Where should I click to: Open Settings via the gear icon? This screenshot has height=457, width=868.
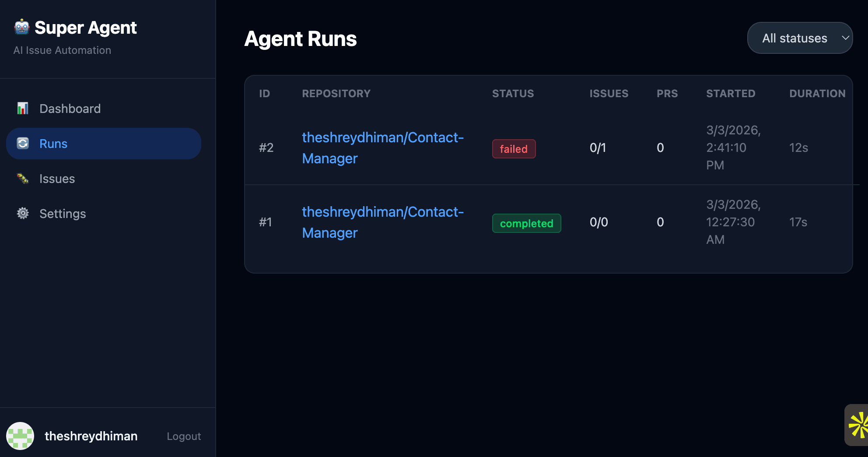click(x=22, y=213)
